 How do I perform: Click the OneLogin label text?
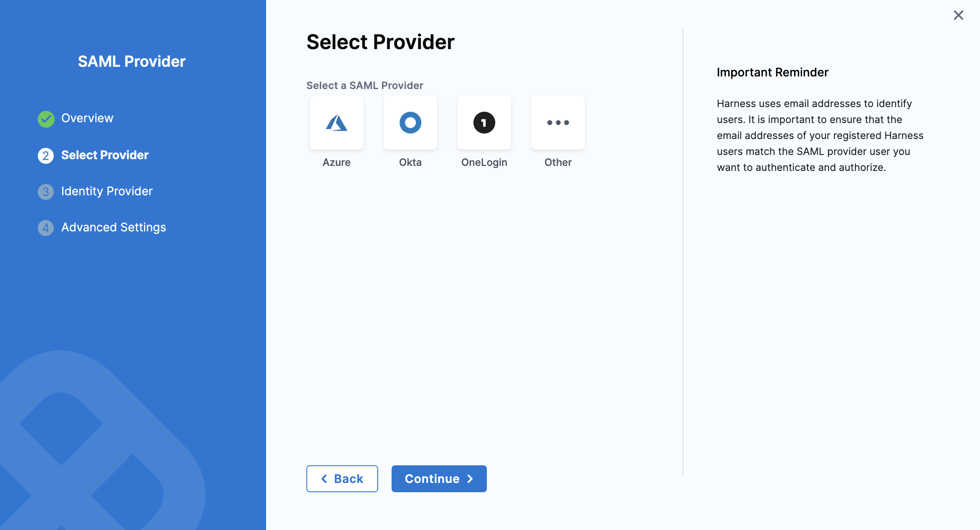pos(484,163)
